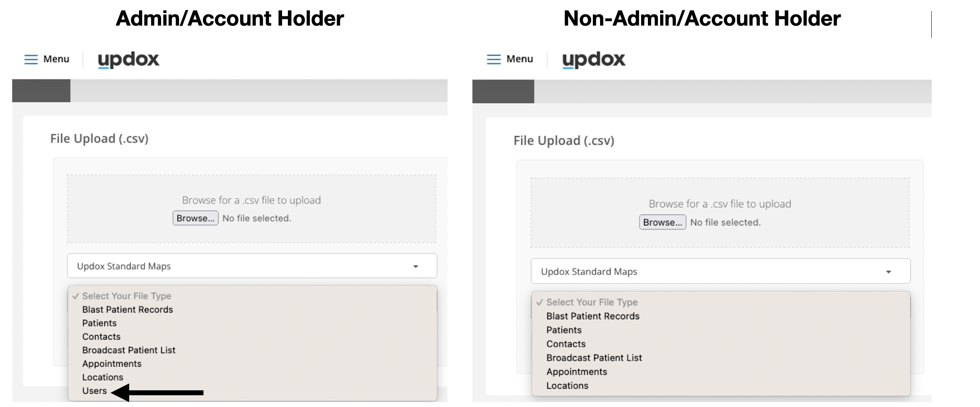Pick Locations in the non-admin file type list
Image resolution: width=980 pixels, height=407 pixels.
(x=567, y=386)
